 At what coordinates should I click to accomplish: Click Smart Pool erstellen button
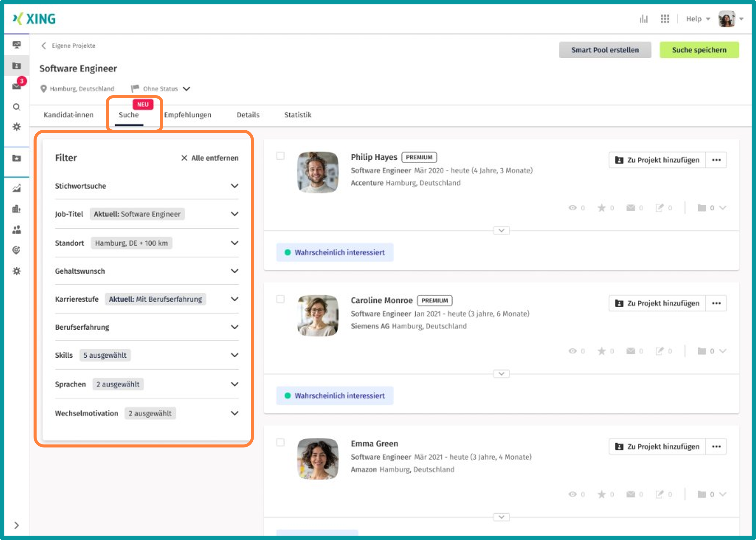(x=605, y=50)
